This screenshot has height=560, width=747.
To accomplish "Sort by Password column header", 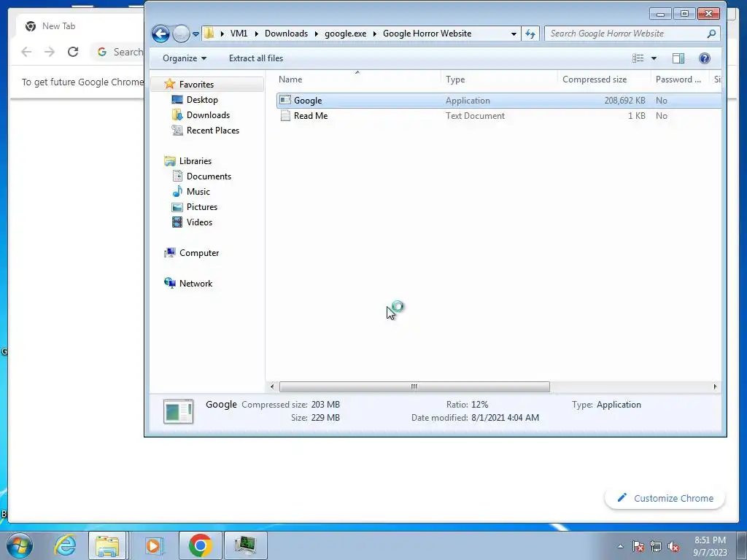I will [x=680, y=79].
